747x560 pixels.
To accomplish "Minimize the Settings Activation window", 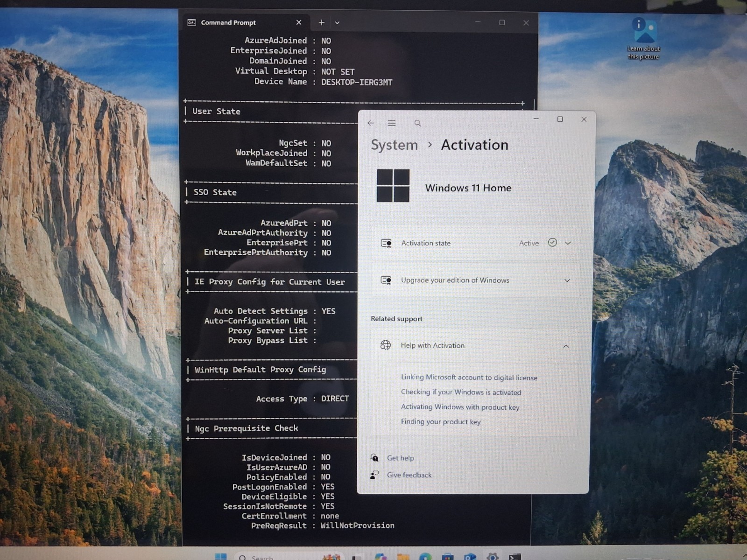I will (x=536, y=119).
